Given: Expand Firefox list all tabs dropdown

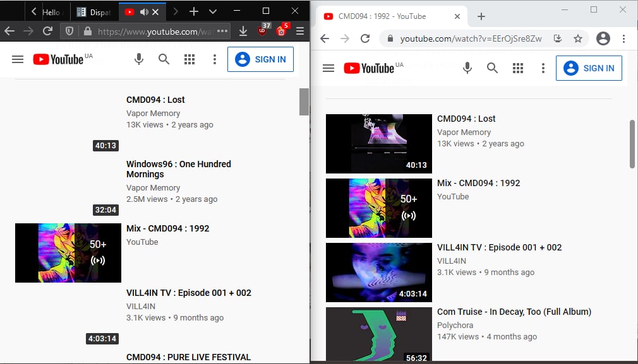Looking at the screenshot, I should [x=212, y=12].
